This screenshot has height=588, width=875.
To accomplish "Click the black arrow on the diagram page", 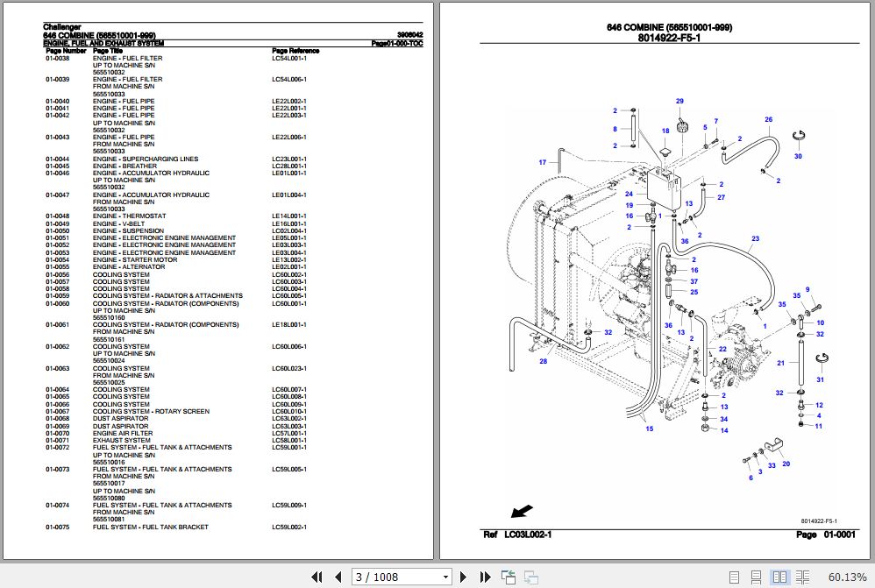I will click(521, 509).
